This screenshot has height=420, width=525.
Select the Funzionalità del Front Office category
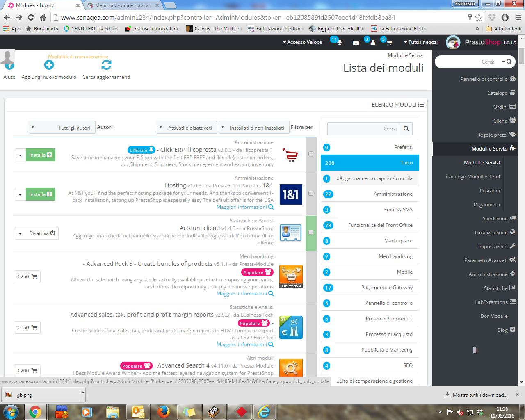click(x=370, y=225)
